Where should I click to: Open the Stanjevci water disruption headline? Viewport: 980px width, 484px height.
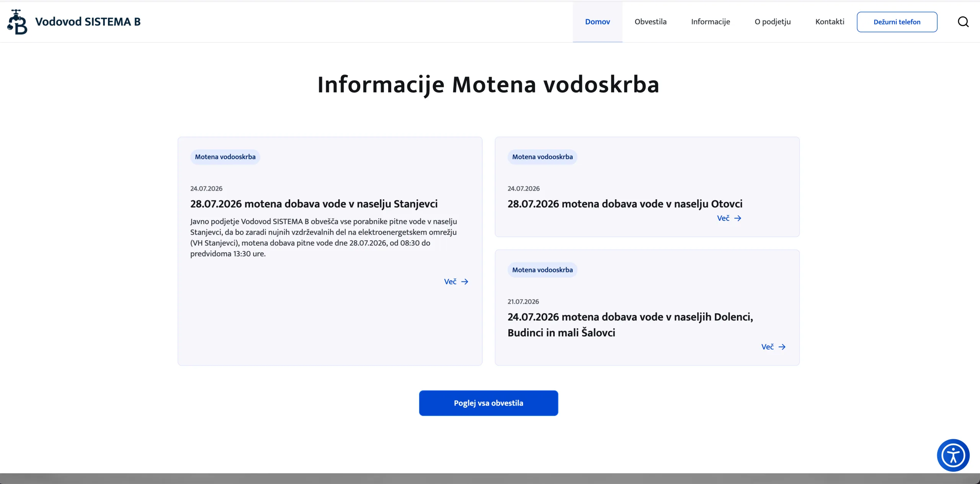click(314, 204)
